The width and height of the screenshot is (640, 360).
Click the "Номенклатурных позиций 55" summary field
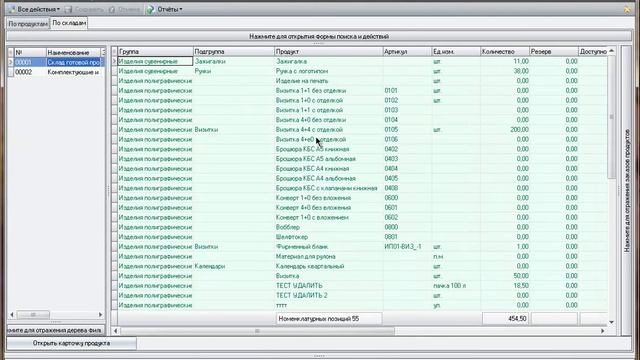pos(329,319)
